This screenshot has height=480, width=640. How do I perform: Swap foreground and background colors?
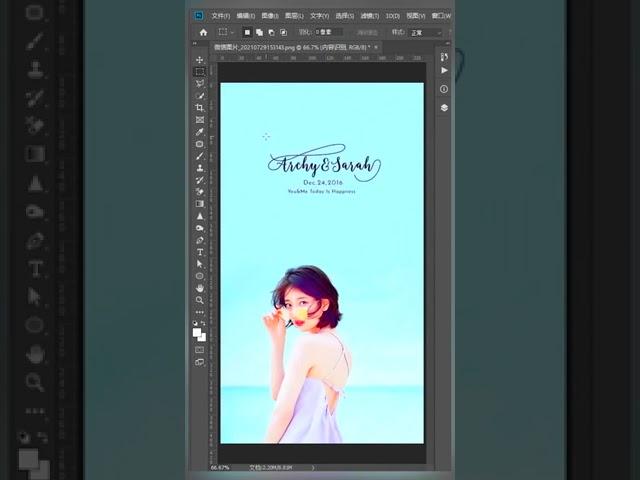click(203, 323)
